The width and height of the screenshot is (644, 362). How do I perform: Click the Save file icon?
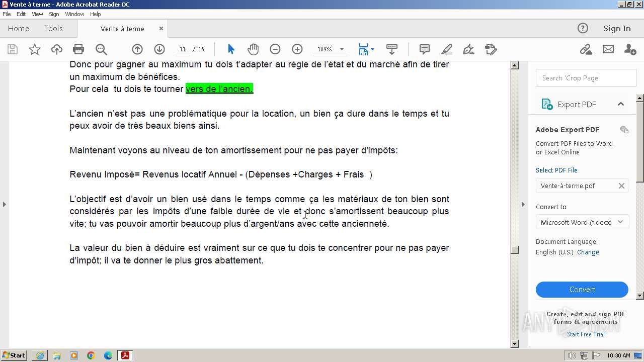(x=13, y=49)
